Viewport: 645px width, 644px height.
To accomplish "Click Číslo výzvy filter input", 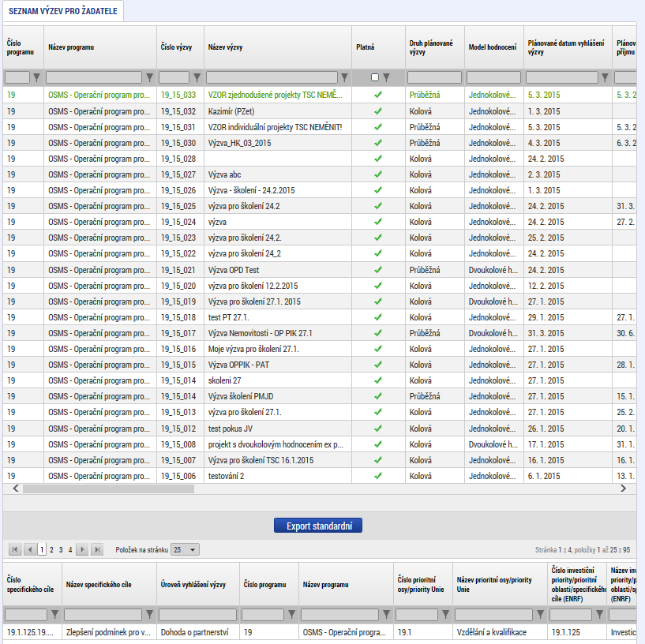I will [174, 77].
